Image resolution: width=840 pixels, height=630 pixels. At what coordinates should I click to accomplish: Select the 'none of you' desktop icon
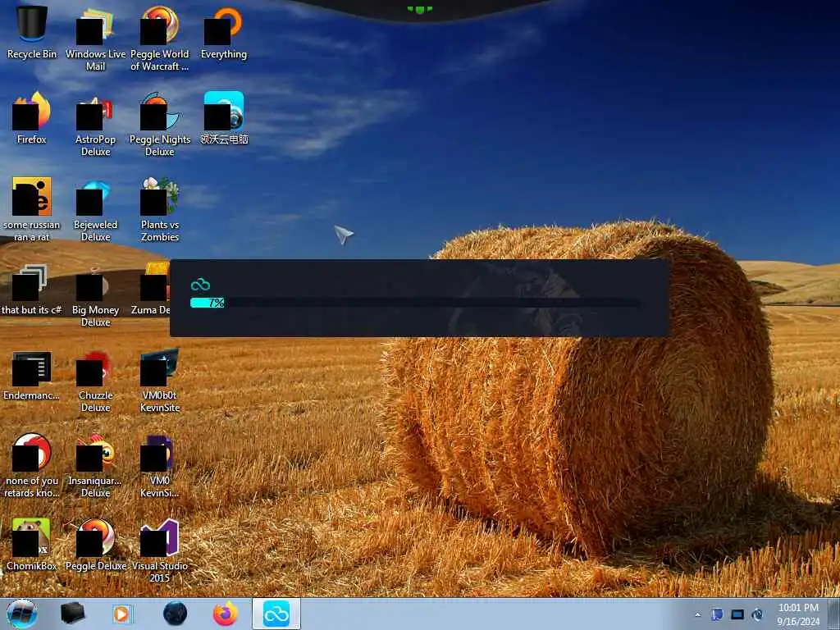pos(32,466)
